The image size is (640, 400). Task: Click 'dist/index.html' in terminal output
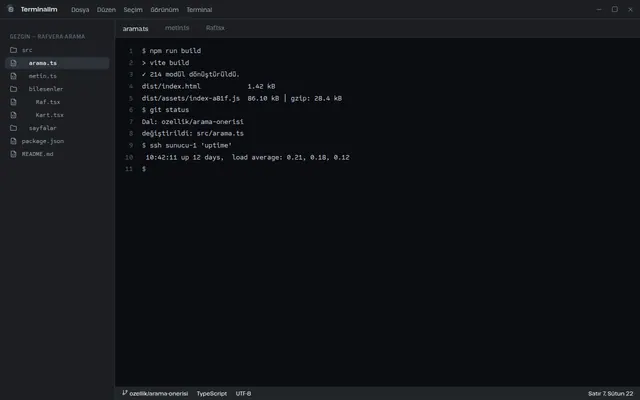click(x=171, y=86)
